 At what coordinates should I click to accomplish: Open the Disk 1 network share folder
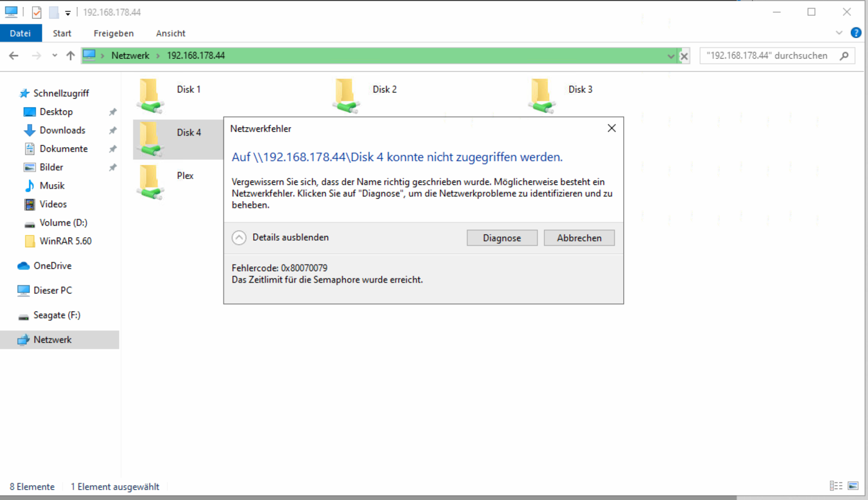pyautogui.click(x=169, y=96)
